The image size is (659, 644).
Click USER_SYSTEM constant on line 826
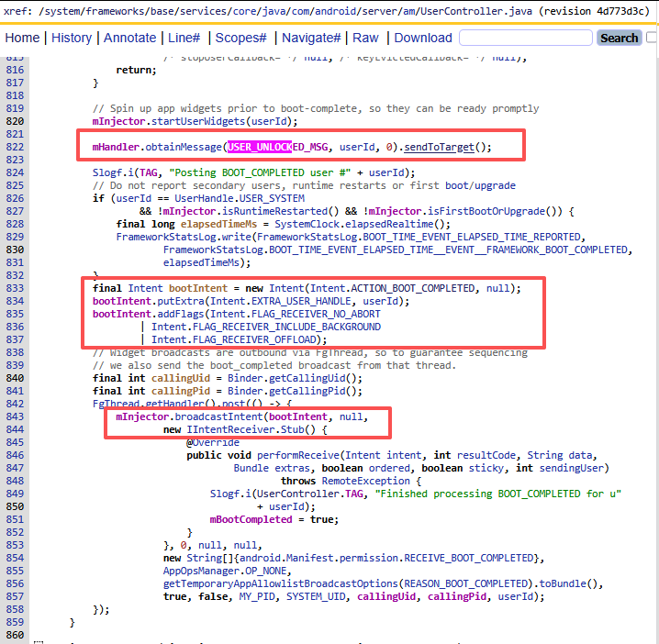coord(272,198)
